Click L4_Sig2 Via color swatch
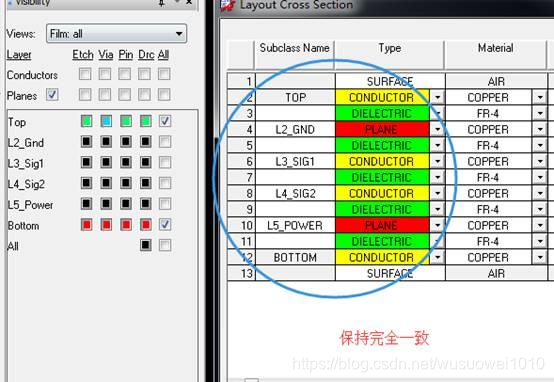This screenshot has height=382, width=554. tap(106, 183)
